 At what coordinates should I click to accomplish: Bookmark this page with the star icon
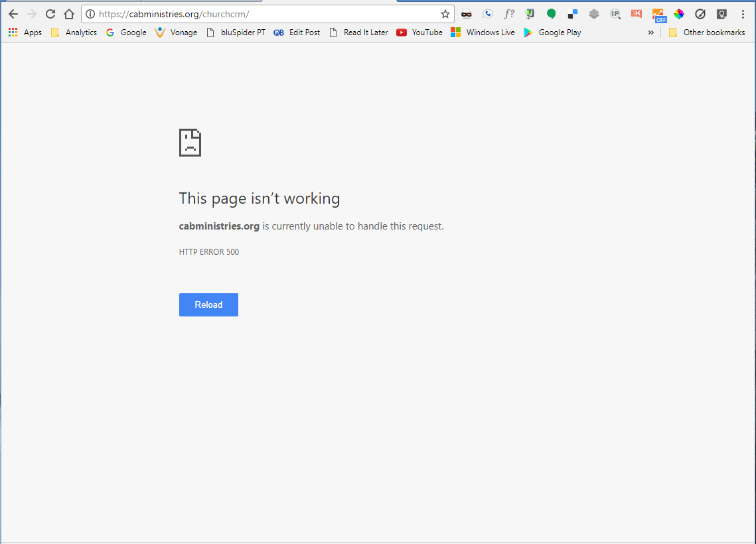[x=445, y=14]
